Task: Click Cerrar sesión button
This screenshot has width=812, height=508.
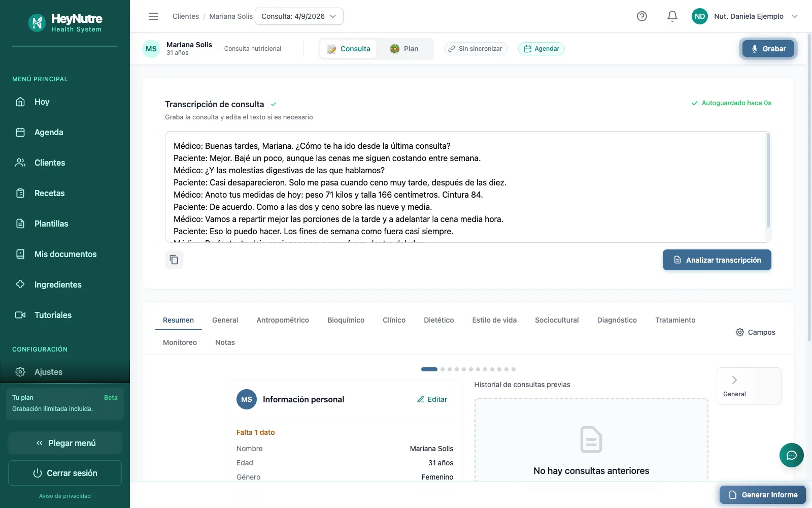Action: pos(65,473)
